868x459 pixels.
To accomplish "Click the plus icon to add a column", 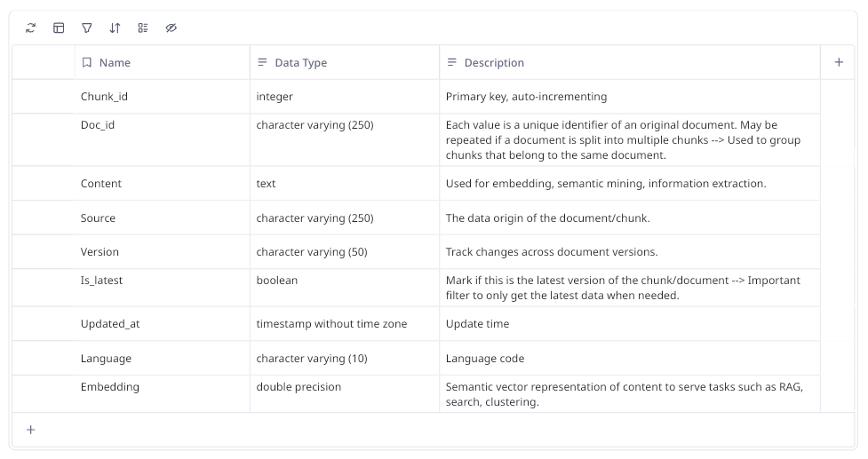I will pyautogui.click(x=839, y=62).
